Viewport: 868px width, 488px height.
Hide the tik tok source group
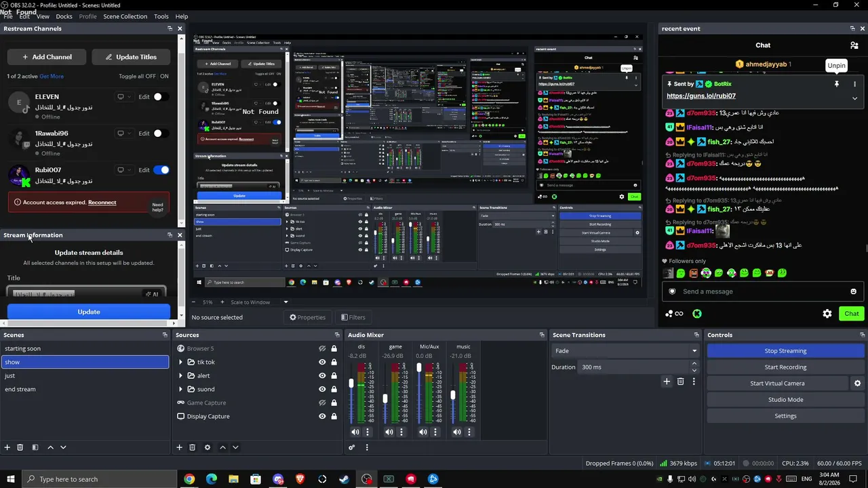(x=322, y=362)
